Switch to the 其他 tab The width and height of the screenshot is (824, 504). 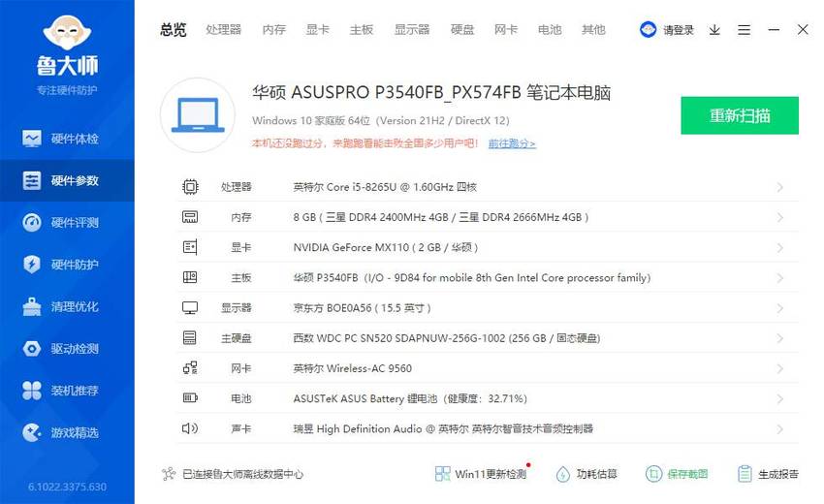[x=594, y=29]
